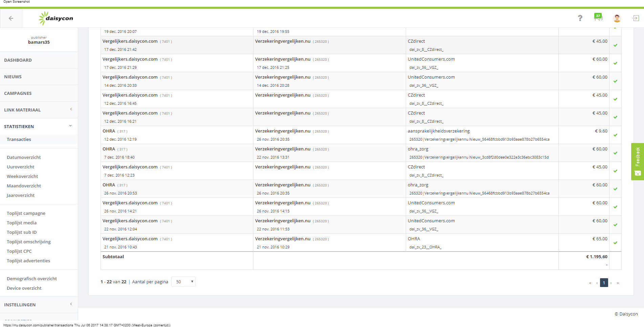Image resolution: width=644 pixels, height=327 pixels.
Task: Click green check on UnitedConsumers 14 dec 20:33 row
Action: 615,81
